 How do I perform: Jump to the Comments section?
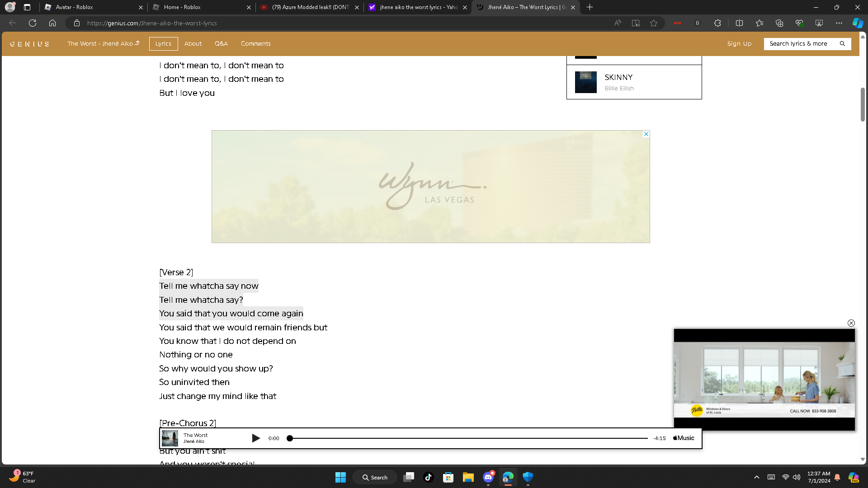[256, 44]
